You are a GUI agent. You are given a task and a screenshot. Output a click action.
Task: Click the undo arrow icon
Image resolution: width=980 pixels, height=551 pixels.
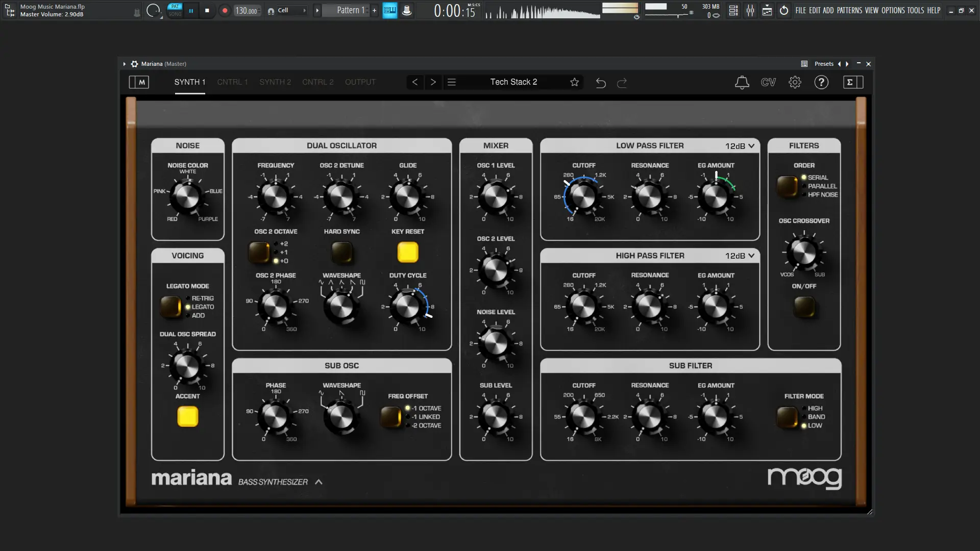point(601,83)
